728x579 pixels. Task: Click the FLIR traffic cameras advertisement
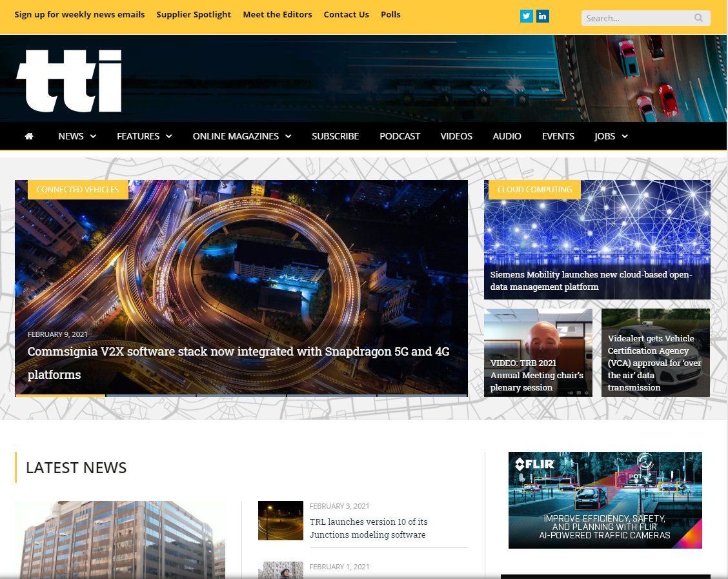click(605, 500)
